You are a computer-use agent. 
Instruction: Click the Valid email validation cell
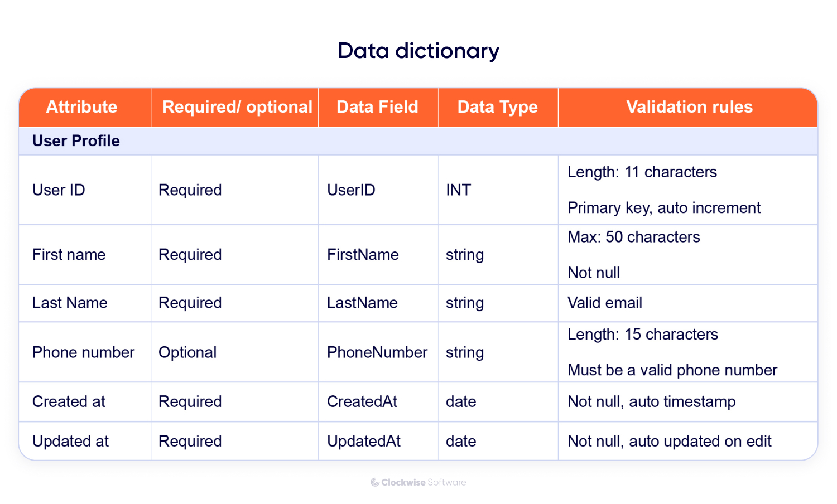pos(604,303)
